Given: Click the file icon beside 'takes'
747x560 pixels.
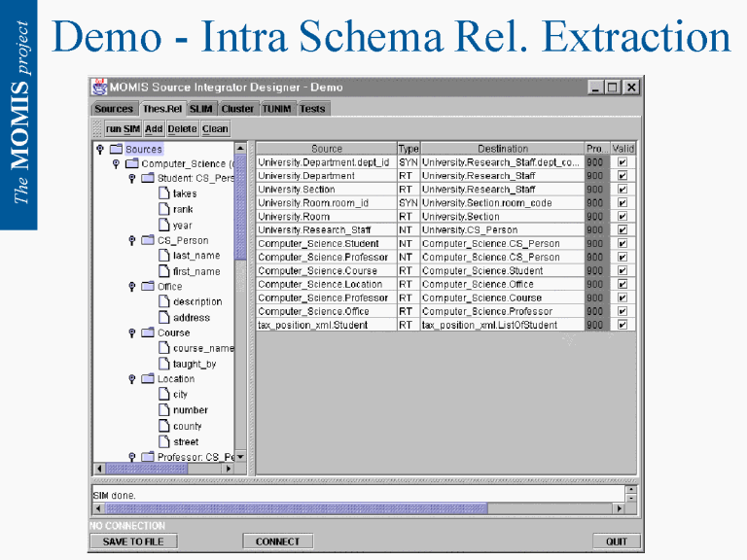Looking at the screenshot, I should tap(163, 193).
